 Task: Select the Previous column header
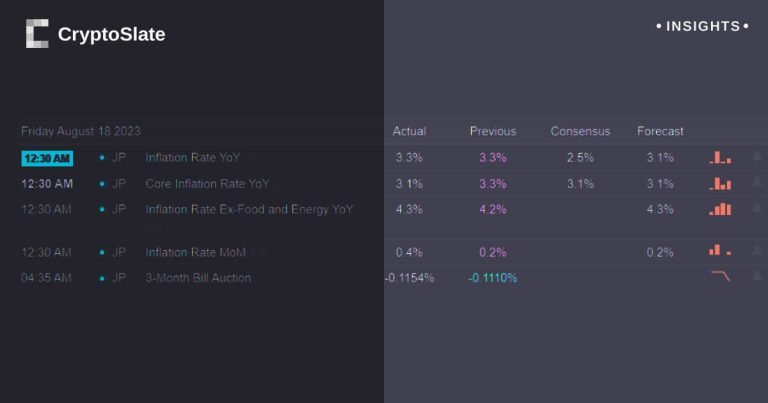(x=493, y=131)
